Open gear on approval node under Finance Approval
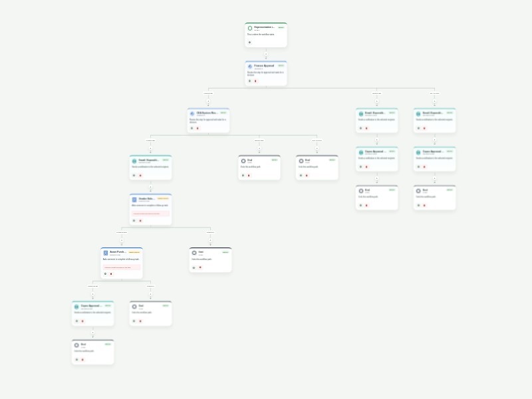 coord(192,128)
